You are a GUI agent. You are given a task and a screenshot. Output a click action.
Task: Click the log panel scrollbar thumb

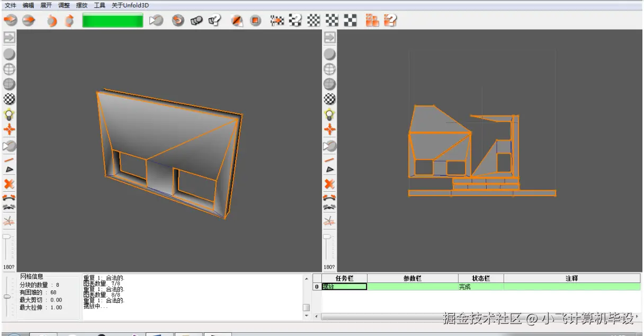pos(306,307)
